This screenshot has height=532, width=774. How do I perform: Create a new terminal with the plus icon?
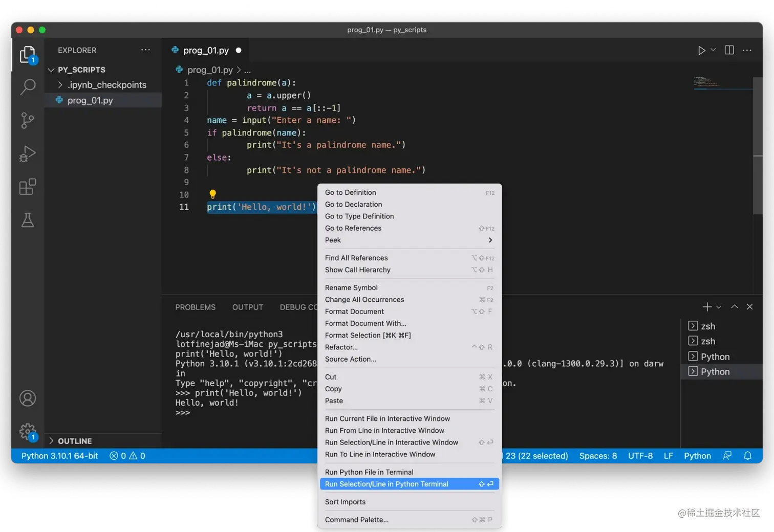707,307
